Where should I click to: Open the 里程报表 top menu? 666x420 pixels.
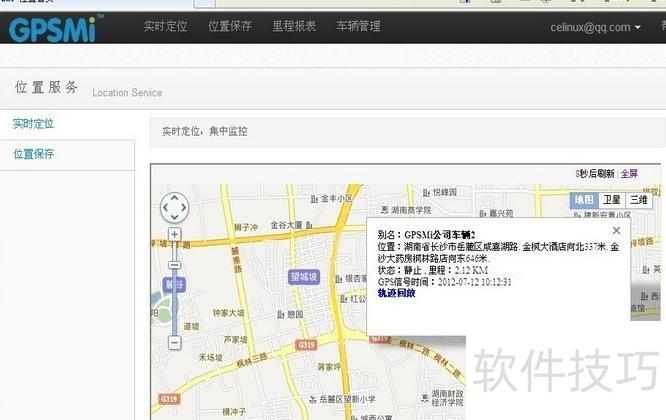point(294,27)
